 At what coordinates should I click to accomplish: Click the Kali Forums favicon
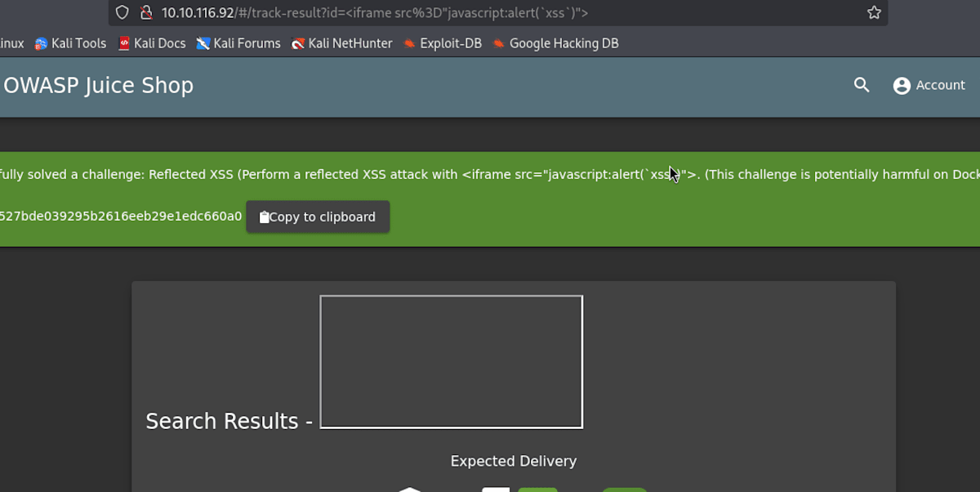click(203, 43)
